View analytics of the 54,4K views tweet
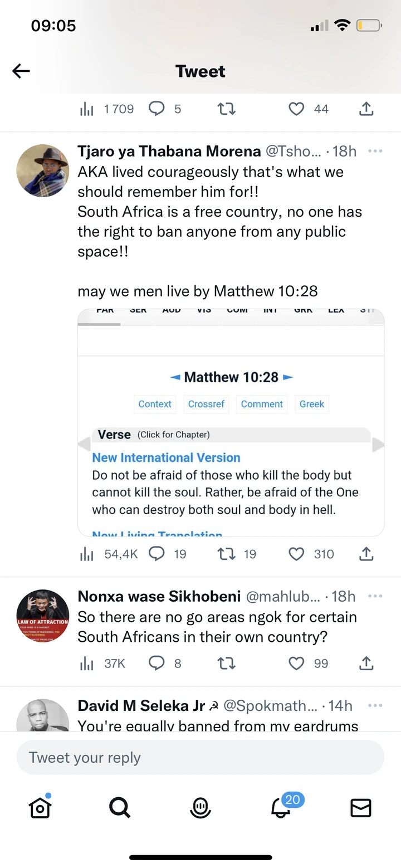 coord(87,554)
